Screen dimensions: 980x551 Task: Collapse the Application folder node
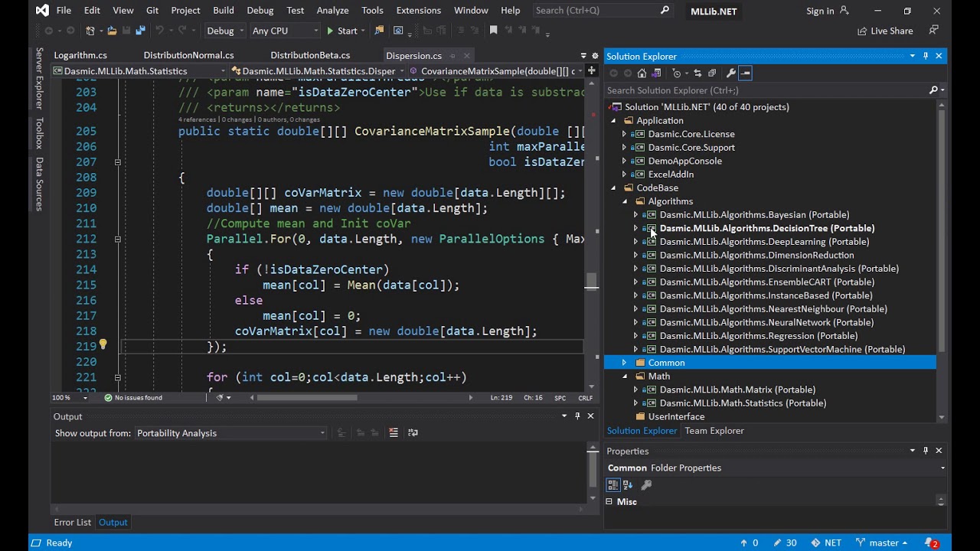coord(612,121)
